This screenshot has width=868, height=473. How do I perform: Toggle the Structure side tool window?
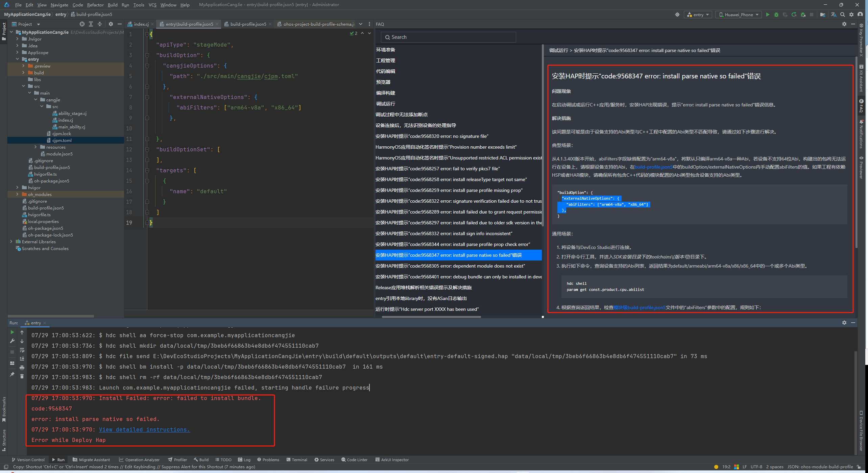(4, 440)
